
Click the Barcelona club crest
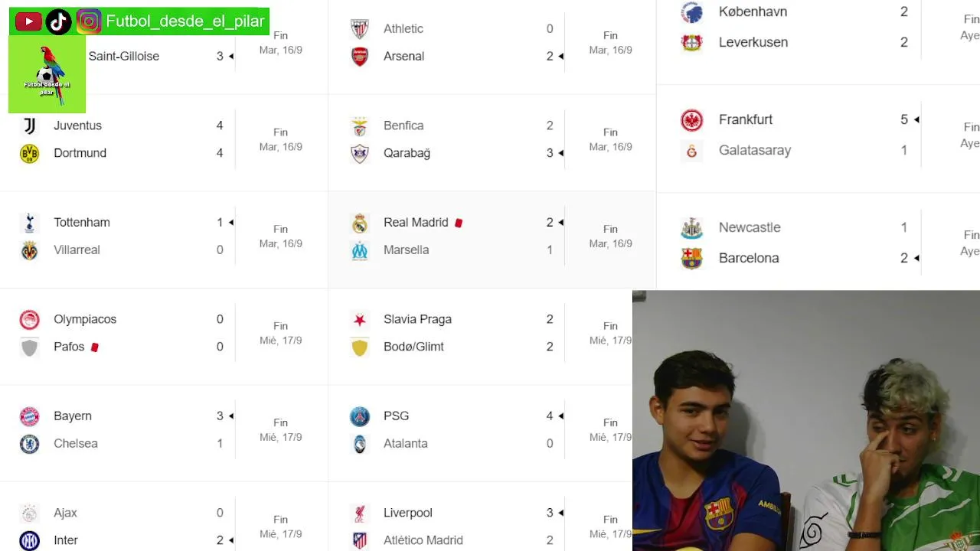click(691, 259)
